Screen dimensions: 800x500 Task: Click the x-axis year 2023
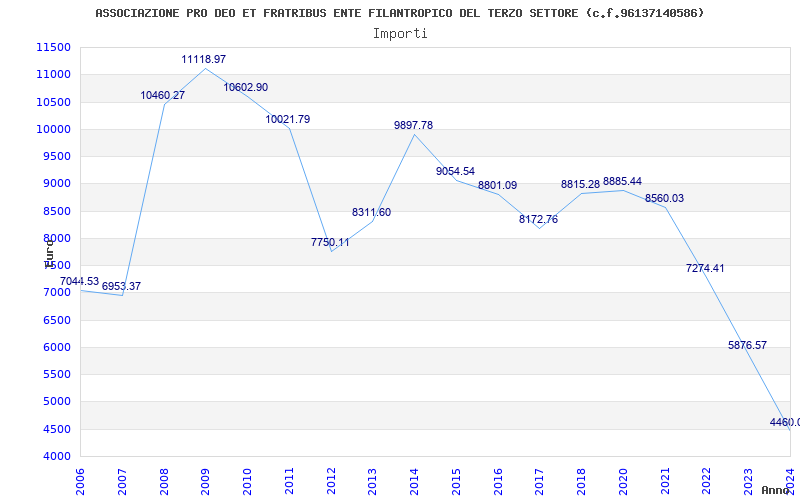tap(748, 481)
